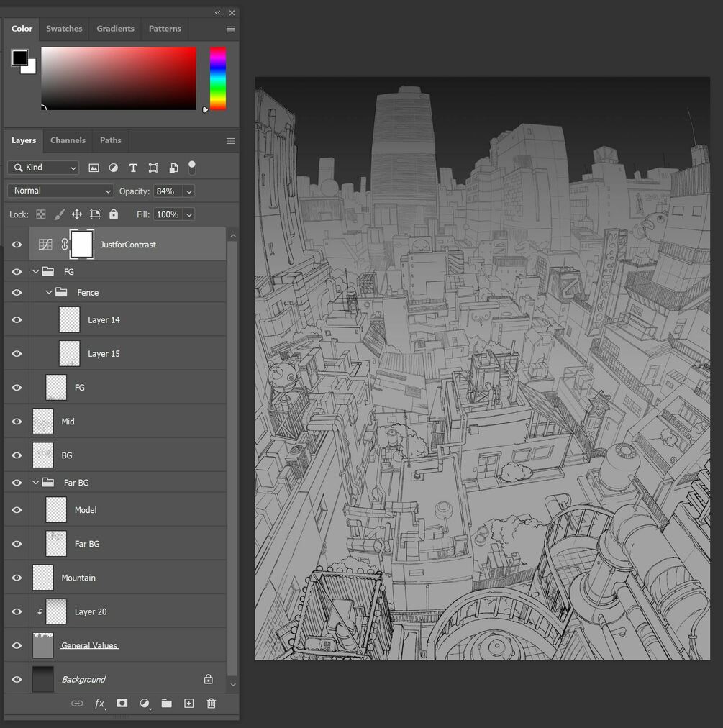Select the JustforContrast layer mask thumbnail
Screen dimensions: 723x728
(82, 244)
